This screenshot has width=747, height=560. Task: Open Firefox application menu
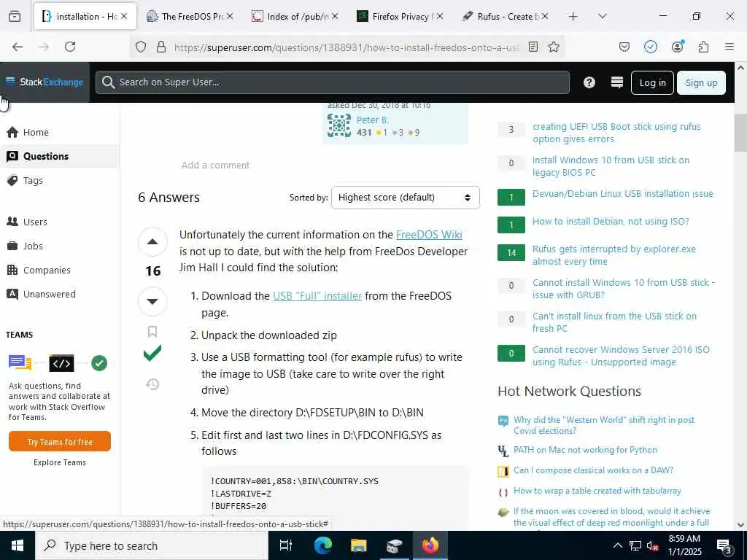(729, 47)
